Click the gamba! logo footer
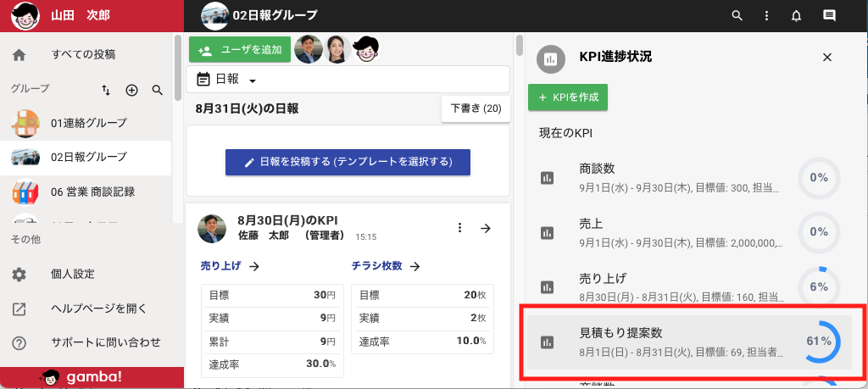868x389 pixels. point(81,377)
